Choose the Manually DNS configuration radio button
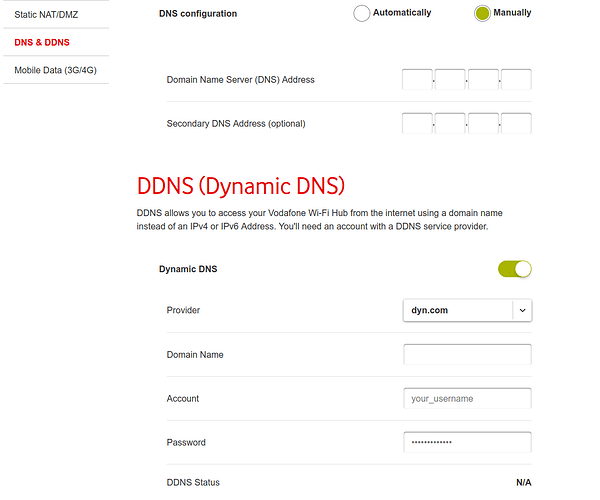The image size is (600, 500). (x=482, y=14)
